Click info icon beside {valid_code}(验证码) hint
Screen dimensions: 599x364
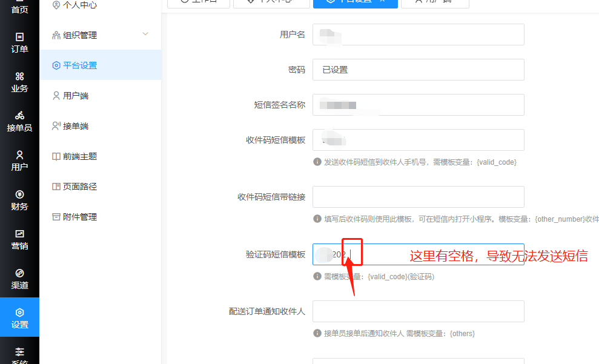[x=317, y=276]
